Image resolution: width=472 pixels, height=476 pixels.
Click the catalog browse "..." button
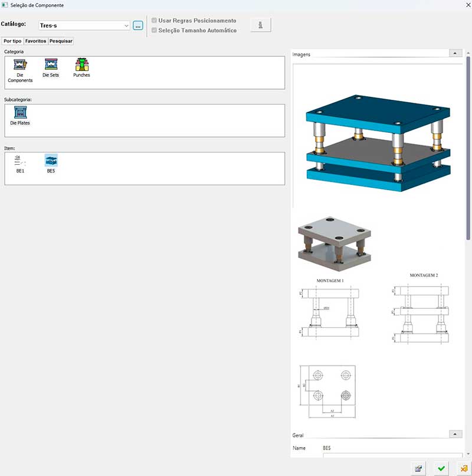(138, 25)
